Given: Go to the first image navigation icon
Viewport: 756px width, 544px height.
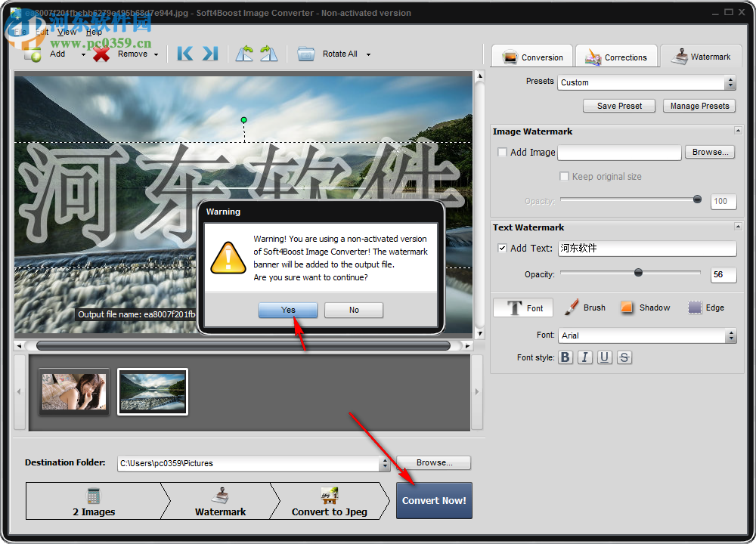Looking at the screenshot, I should pos(184,54).
